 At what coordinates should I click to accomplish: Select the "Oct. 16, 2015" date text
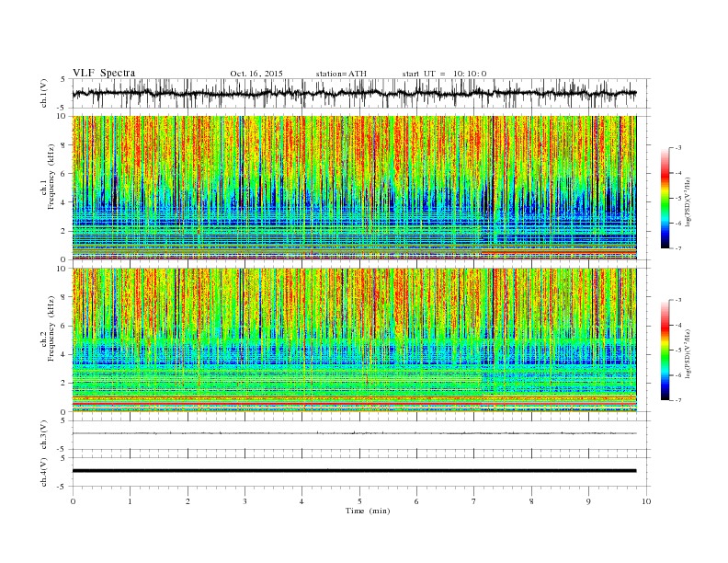point(256,74)
